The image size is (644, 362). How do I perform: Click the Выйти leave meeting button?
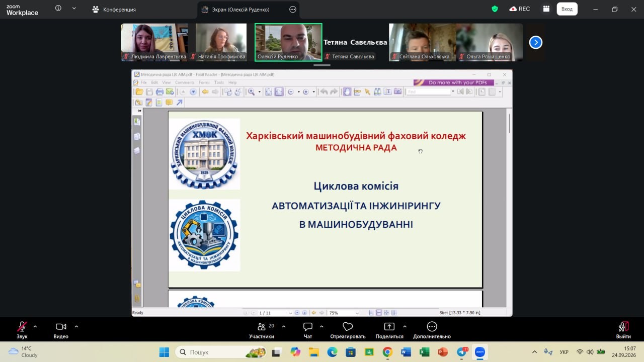(x=623, y=330)
